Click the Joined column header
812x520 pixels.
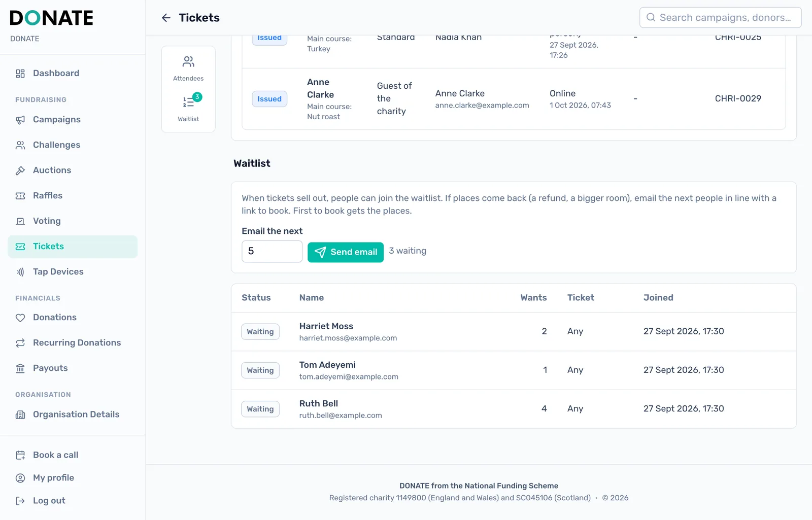tap(658, 298)
